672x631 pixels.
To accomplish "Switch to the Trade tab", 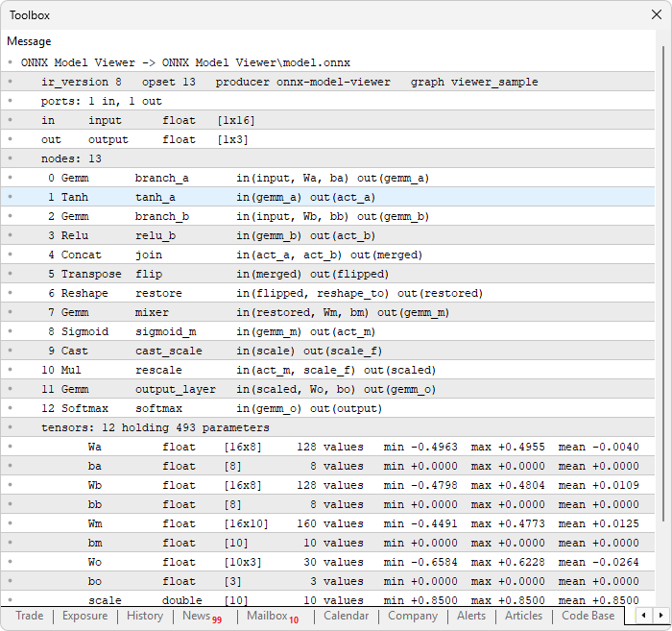I will click(x=30, y=616).
